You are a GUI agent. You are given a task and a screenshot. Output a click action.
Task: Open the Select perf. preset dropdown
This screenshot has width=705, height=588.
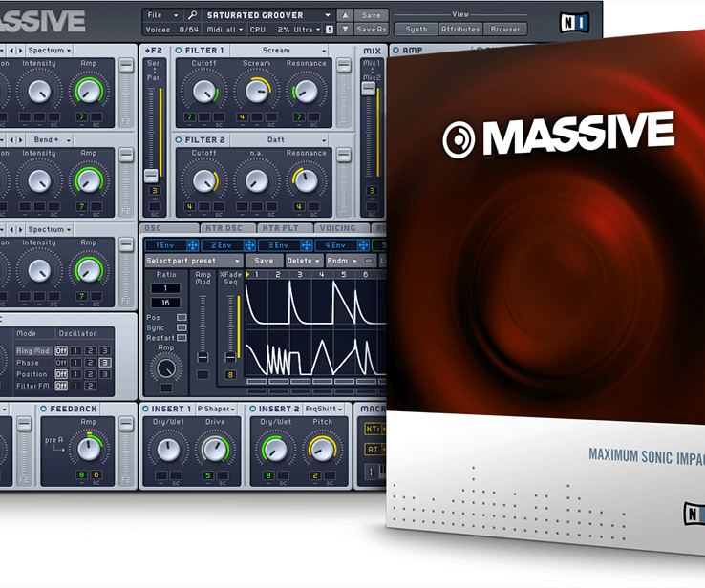tap(194, 261)
